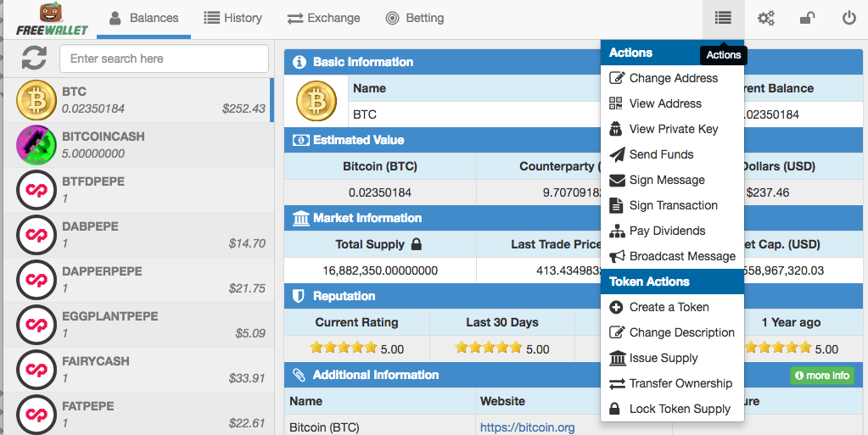Click Bitcoin estimated value 0.02350184

pyautogui.click(x=380, y=192)
